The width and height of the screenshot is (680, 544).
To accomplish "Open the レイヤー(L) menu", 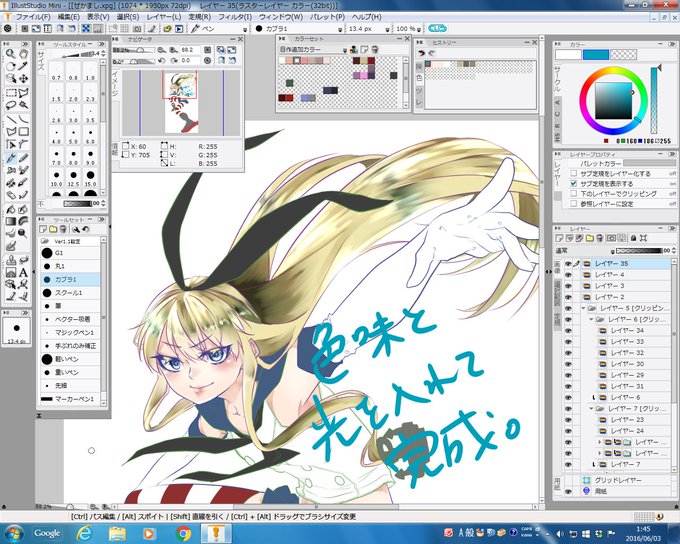I will [x=163, y=17].
